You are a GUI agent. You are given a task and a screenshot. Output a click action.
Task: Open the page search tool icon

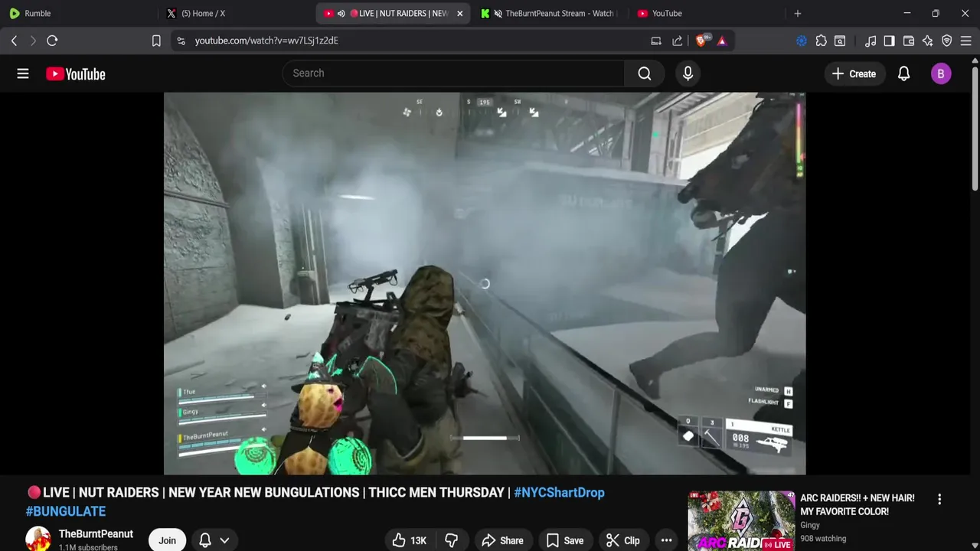[x=840, y=41]
